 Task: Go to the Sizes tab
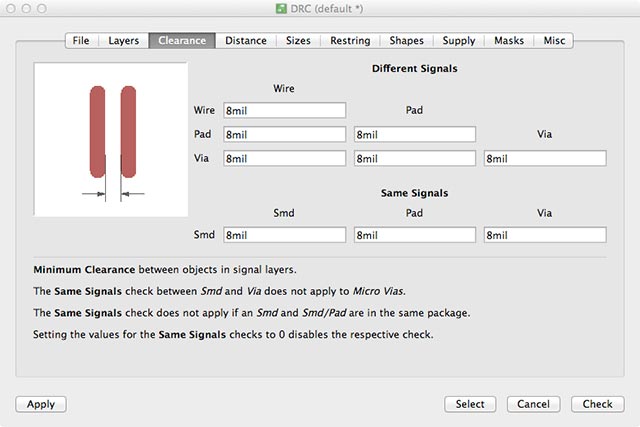(x=298, y=41)
